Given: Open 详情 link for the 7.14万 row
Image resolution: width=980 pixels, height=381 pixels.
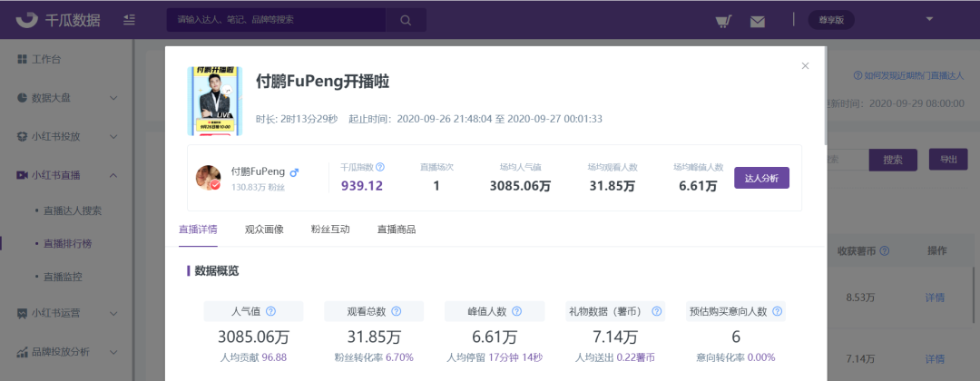Looking at the screenshot, I should pos(935,359).
